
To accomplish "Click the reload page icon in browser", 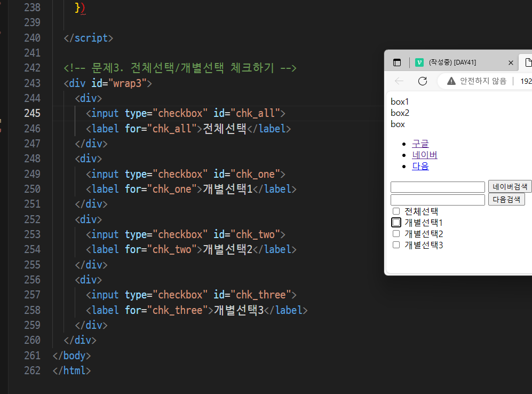I will [x=423, y=81].
